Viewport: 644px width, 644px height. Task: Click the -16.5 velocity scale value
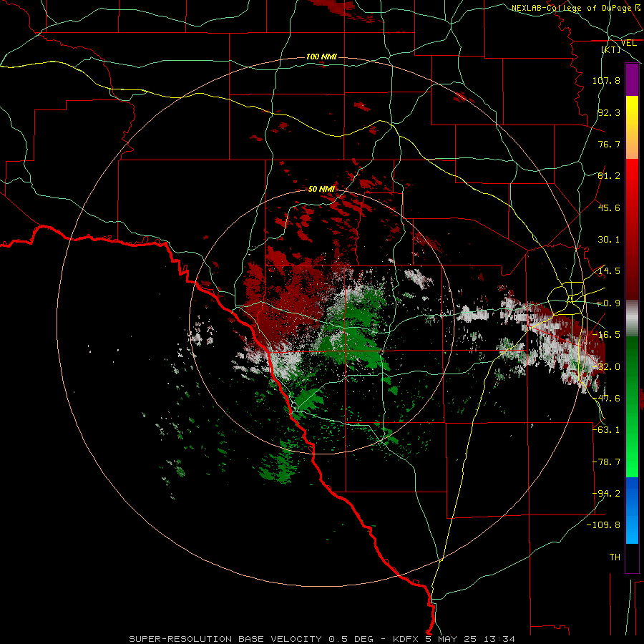tap(606, 335)
